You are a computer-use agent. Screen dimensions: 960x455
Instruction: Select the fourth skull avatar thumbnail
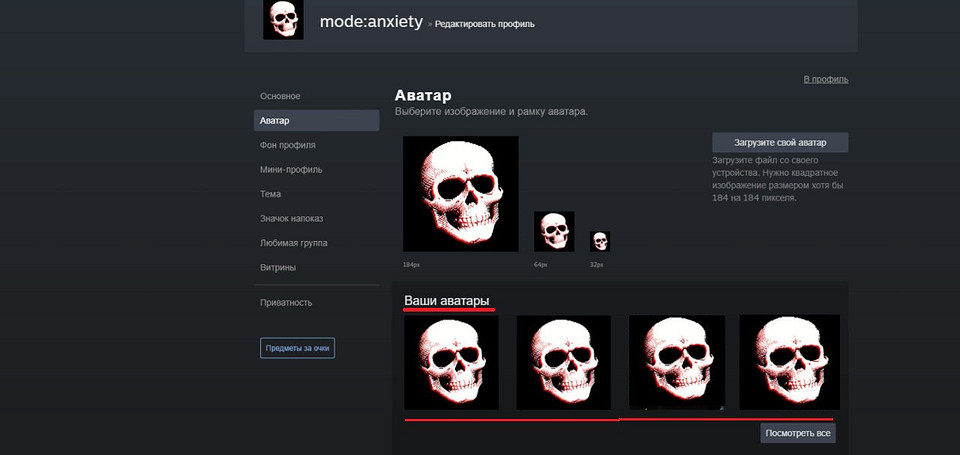tap(789, 362)
